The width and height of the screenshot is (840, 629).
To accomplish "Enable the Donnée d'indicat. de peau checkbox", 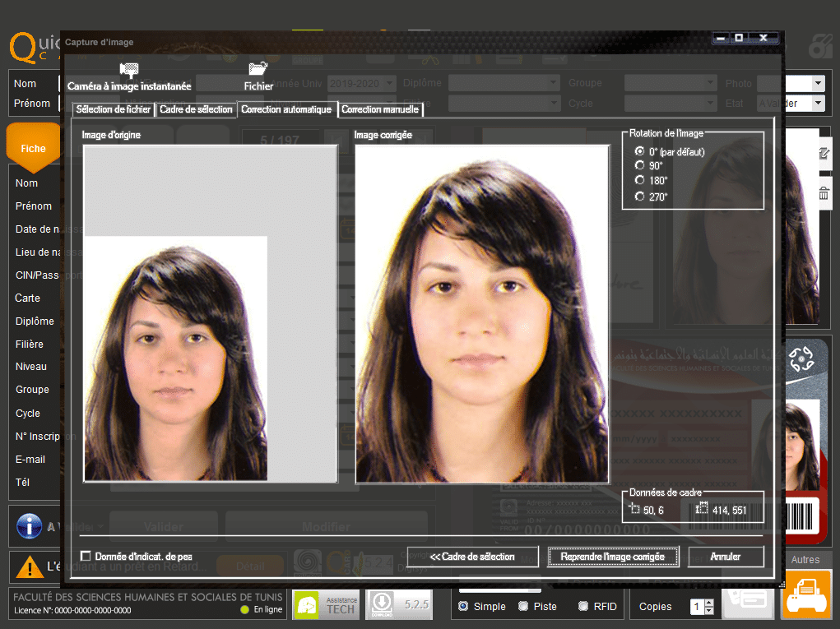I will (86, 557).
